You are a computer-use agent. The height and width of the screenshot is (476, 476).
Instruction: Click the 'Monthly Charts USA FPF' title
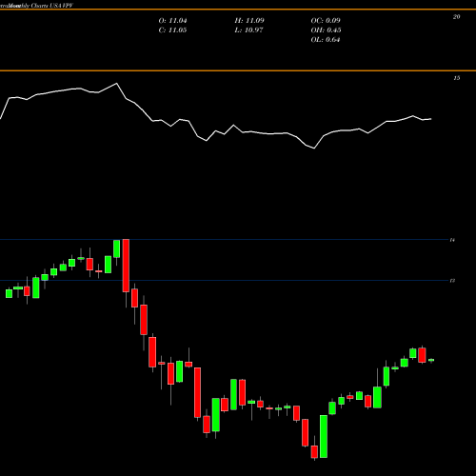point(42,6)
